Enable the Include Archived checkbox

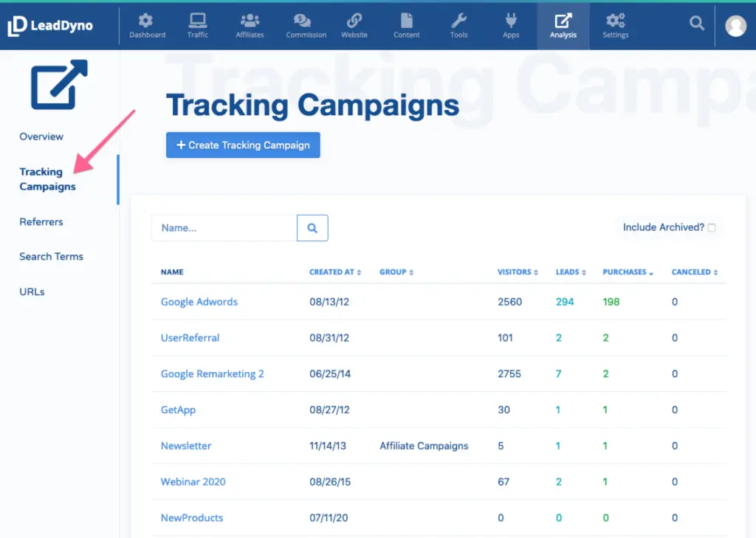click(x=712, y=228)
